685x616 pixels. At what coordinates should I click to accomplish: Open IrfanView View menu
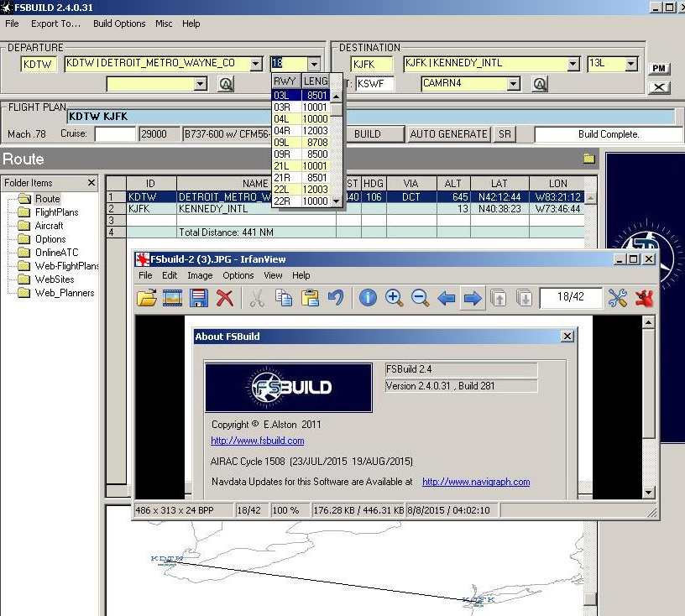(273, 275)
